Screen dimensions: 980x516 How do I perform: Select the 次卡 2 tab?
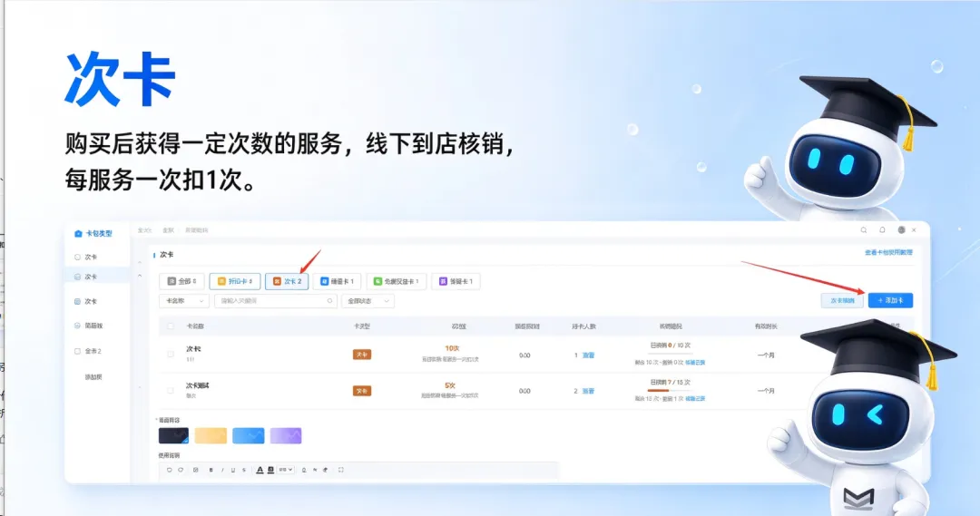click(287, 282)
